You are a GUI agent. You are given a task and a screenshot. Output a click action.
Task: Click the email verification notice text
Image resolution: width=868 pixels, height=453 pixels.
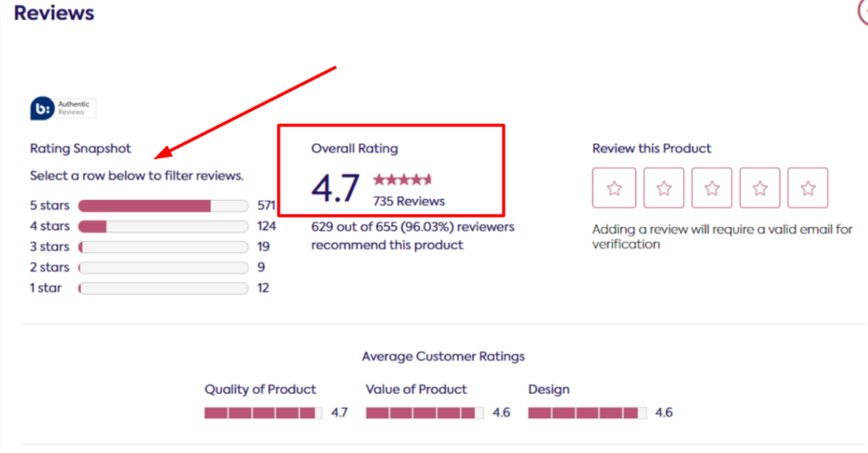pos(722,237)
